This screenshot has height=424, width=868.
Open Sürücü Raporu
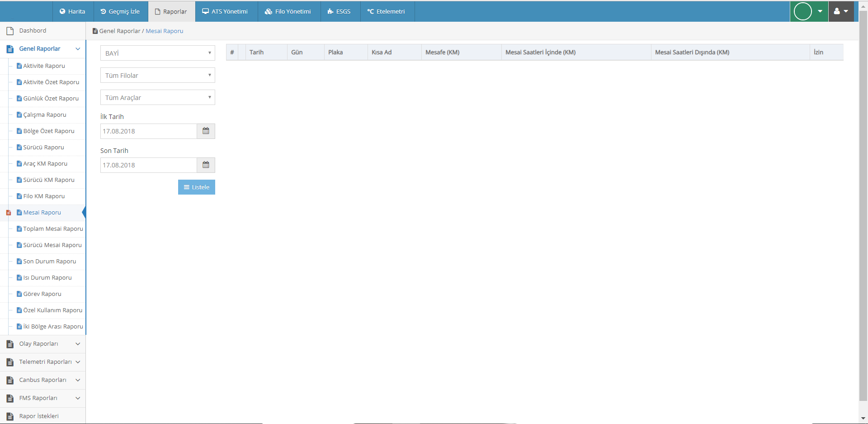click(x=43, y=147)
